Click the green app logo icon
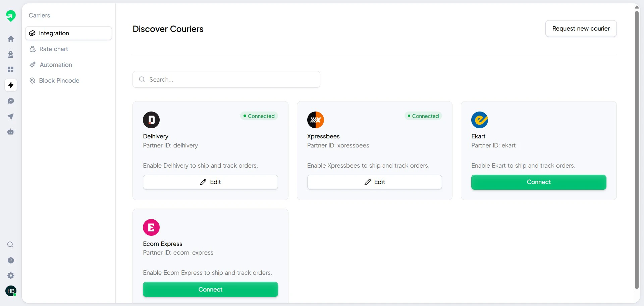This screenshot has height=306, width=644. coord(11,16)
